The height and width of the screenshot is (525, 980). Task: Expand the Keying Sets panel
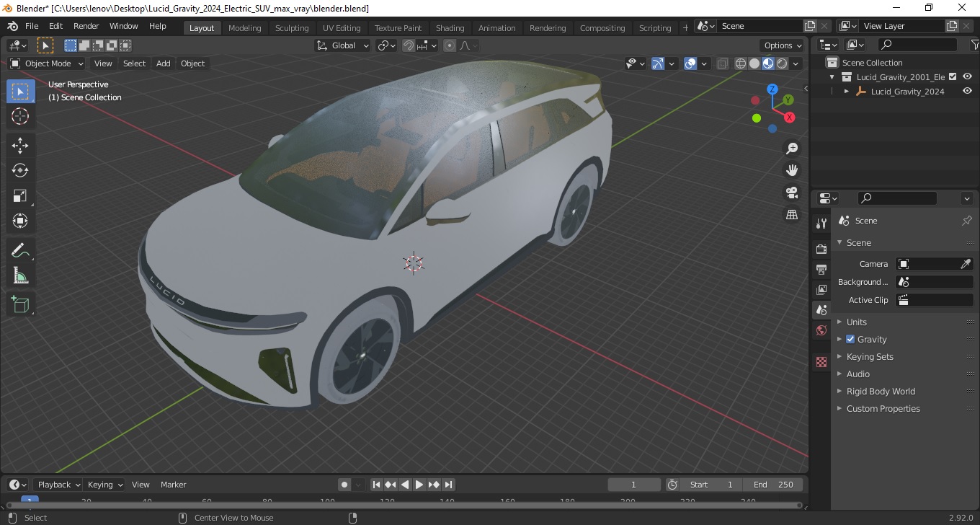870,356
